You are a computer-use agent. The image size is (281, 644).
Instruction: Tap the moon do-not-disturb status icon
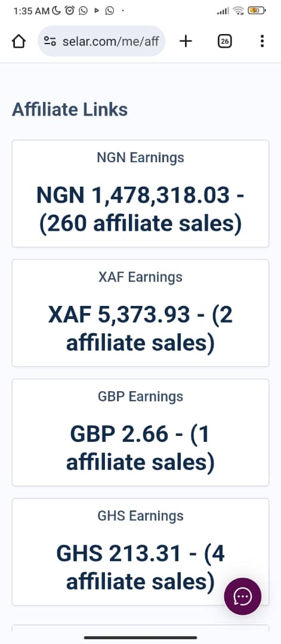[57, 11]
